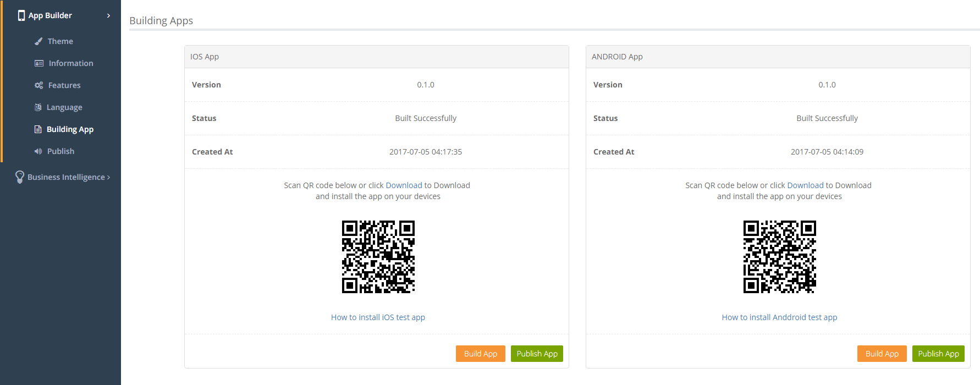Click the iOS 'Version' label

206,85
